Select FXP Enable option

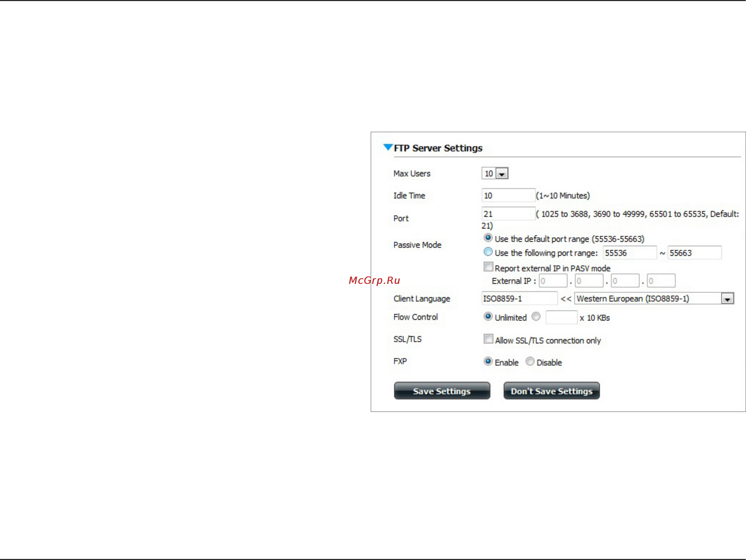click(x=488, y=361)
